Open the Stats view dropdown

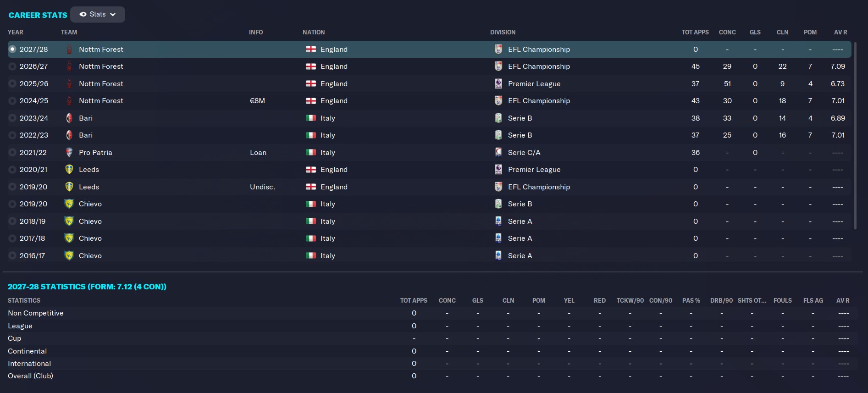tap(98, 14)
